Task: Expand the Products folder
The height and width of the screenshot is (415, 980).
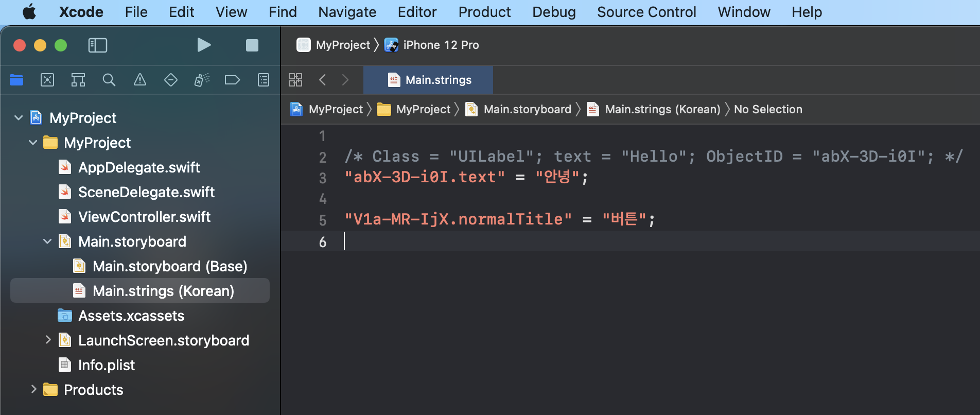Action: [x=33, y=389]
